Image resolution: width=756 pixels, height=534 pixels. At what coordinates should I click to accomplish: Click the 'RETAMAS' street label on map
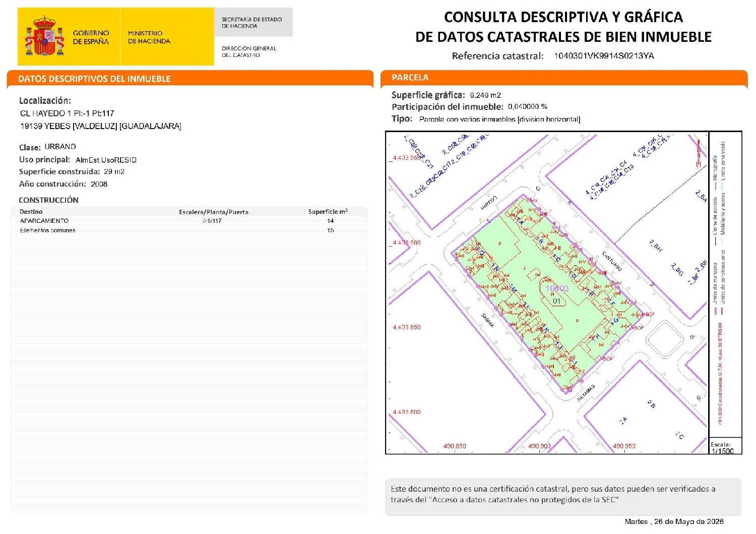pos(586,392)
